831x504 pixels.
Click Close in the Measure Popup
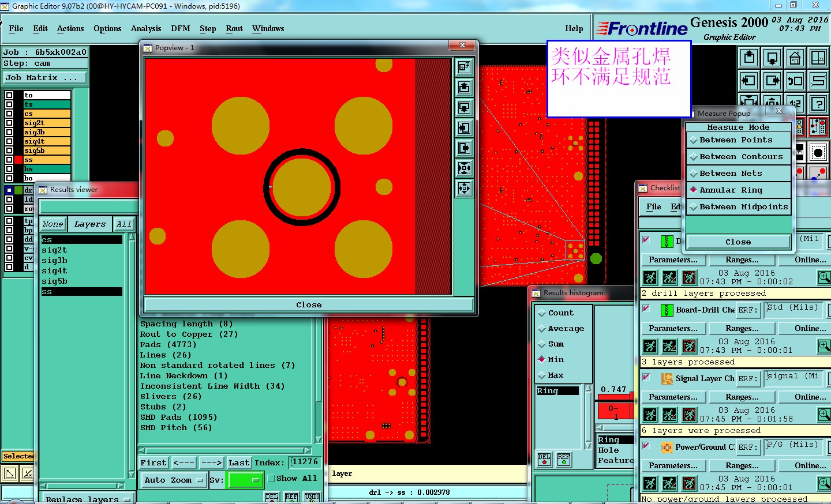[738, 242]
